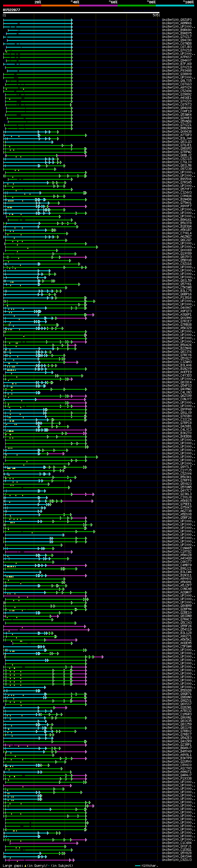
Task: Select hit label UniRef100_Q00X69
Action: [x=177, y=250]
